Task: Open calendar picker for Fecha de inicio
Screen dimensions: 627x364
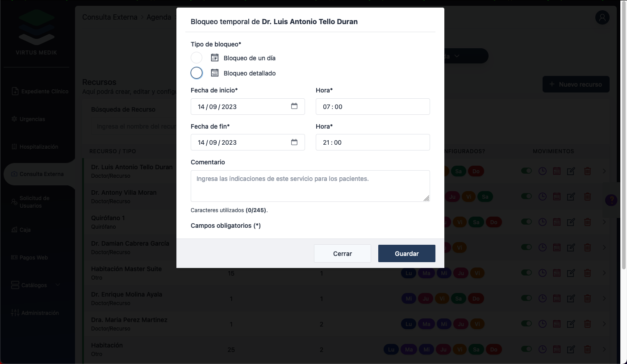Action: point(294,106)
